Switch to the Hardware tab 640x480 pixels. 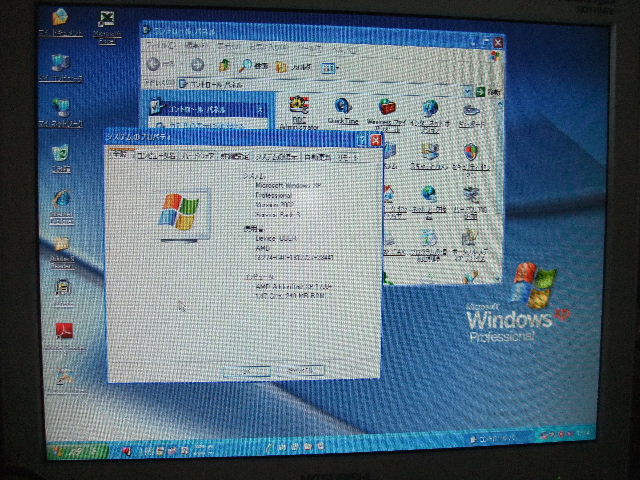coord(198,156)
